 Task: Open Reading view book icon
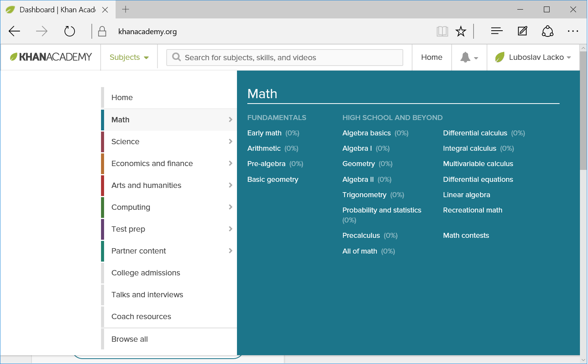click(x=442, y=31)
